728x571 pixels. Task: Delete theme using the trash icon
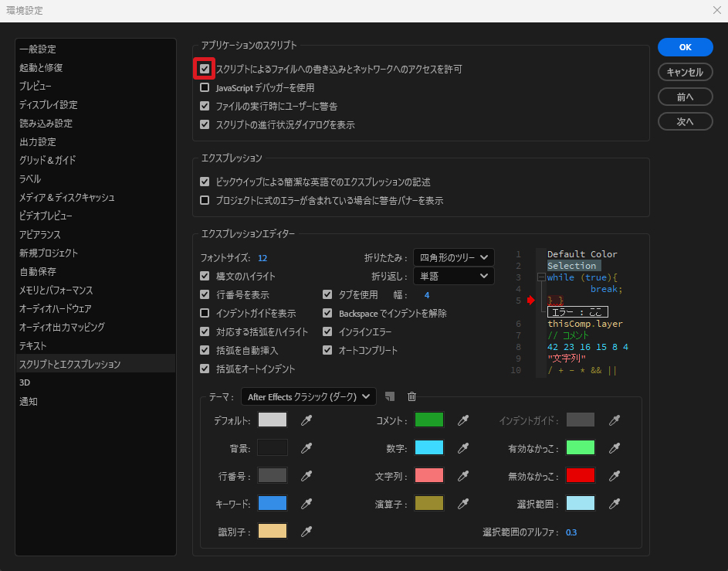(x=411, y=396)
